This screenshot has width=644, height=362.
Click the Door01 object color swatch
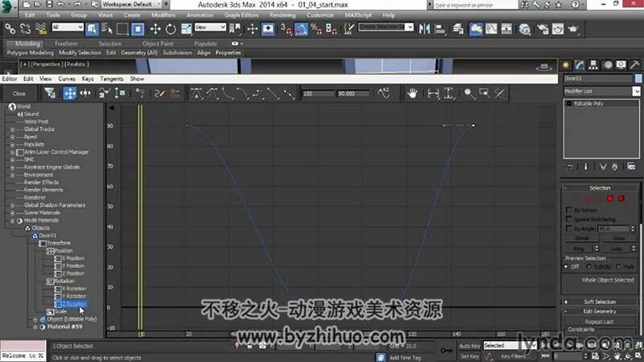[638, 78]
